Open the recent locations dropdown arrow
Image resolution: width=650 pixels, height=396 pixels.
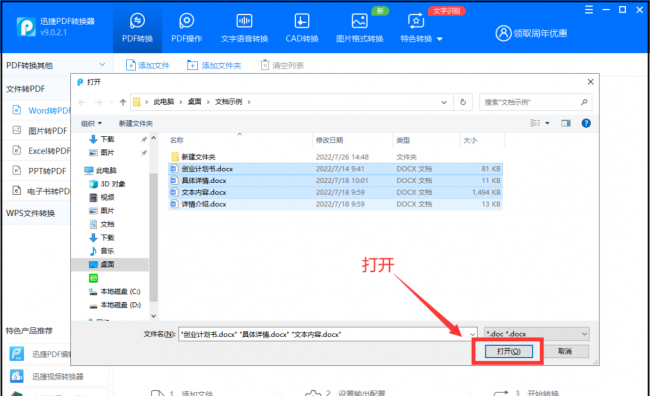point(111,102)
